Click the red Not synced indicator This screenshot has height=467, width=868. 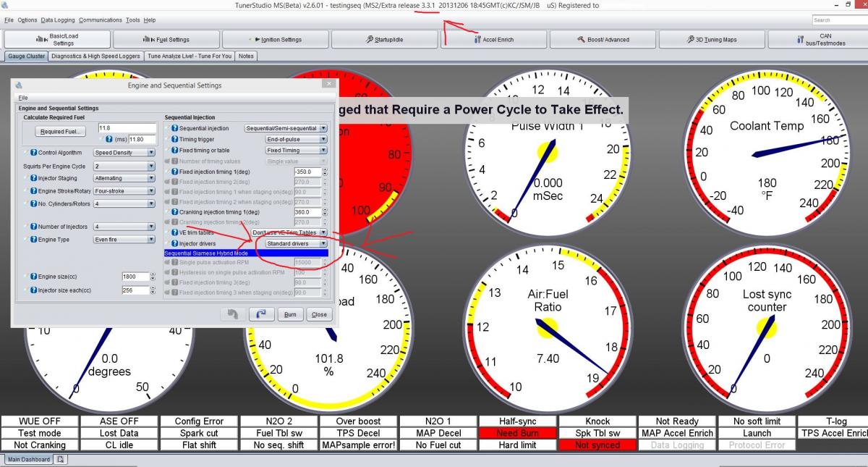point(597,445)
